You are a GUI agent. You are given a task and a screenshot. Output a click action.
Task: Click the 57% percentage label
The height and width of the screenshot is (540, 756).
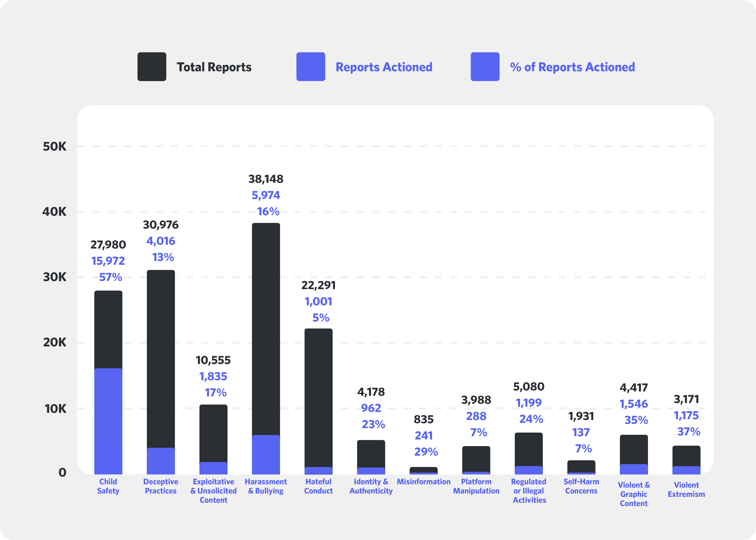click(x=110, y=277)
